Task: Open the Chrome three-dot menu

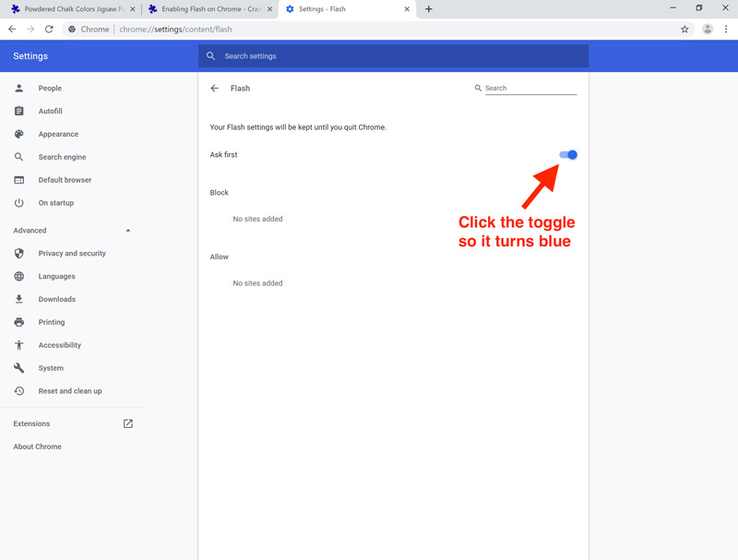Action: (x=726, y=29)
